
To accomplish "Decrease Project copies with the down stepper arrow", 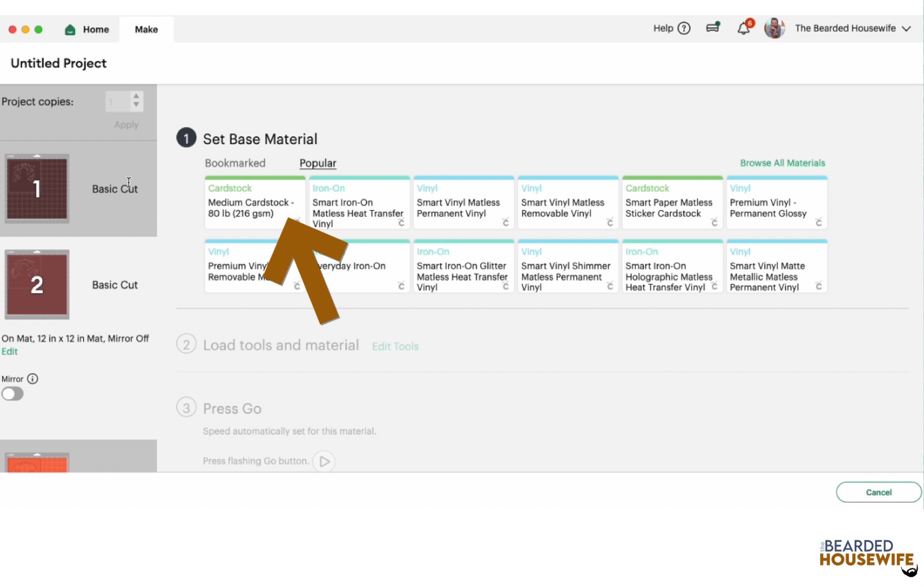I will tap(136, 106).
